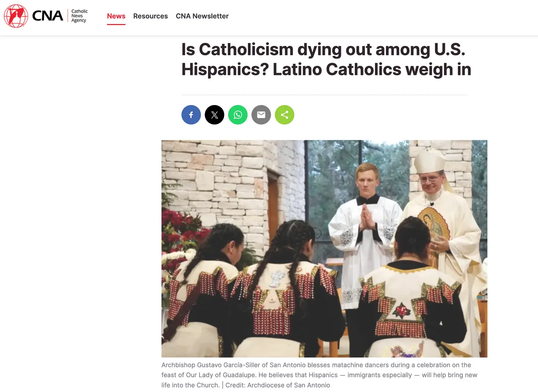Click the article headline about U.S. Hispanics

(x=326, y=60)
